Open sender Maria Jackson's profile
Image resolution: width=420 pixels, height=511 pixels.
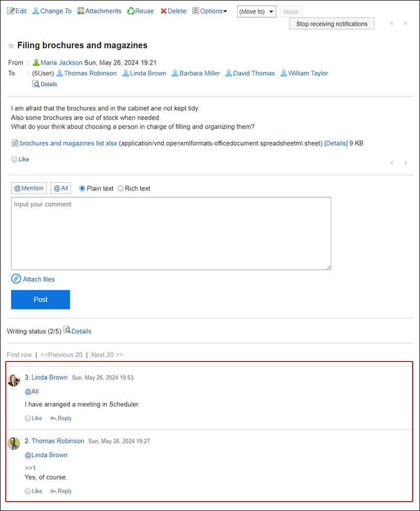(x=61, y=62)
